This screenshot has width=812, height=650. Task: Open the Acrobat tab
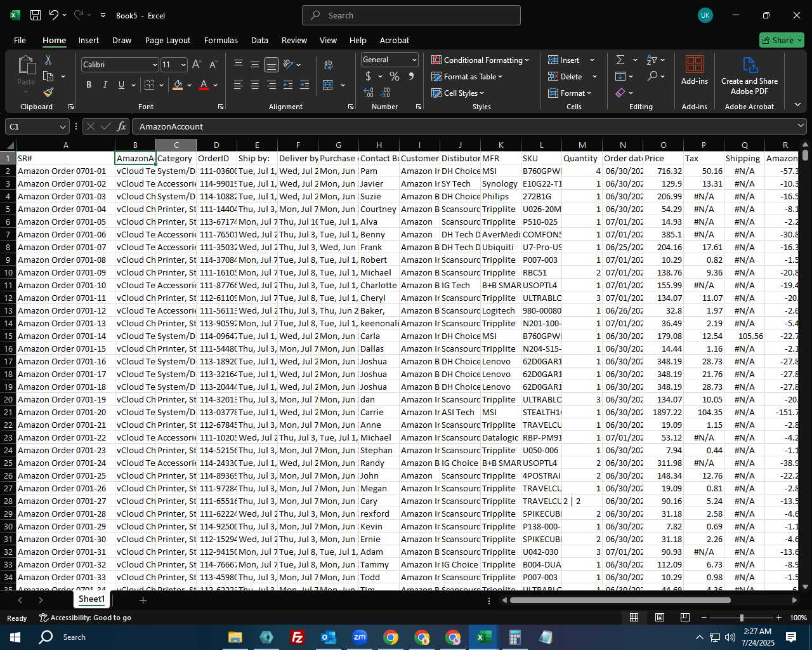coord(395,40)
